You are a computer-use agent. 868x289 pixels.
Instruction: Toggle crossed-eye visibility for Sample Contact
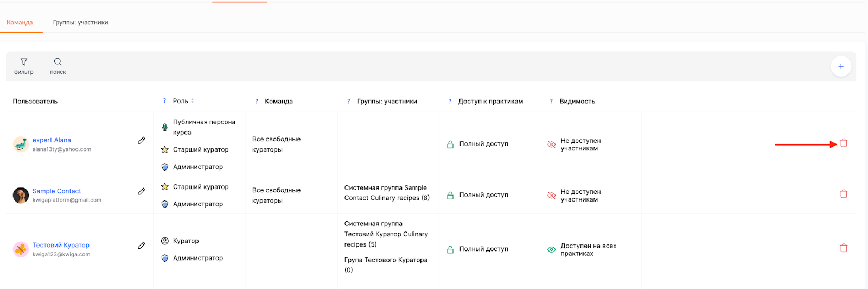[551, 196]
